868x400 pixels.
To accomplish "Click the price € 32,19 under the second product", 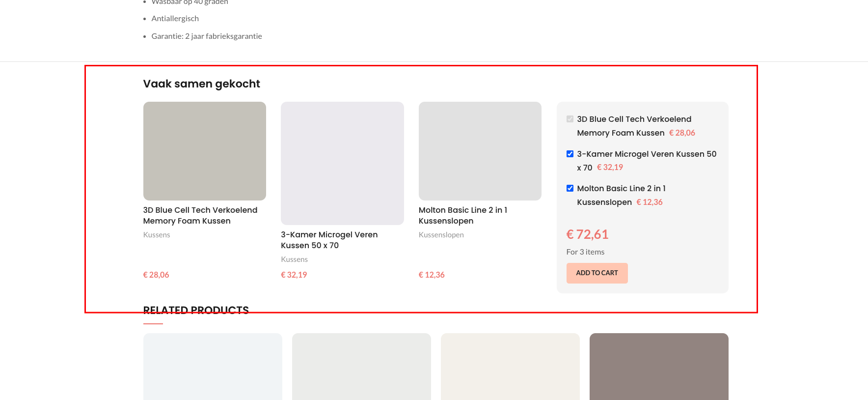I will tap(294, 275).
